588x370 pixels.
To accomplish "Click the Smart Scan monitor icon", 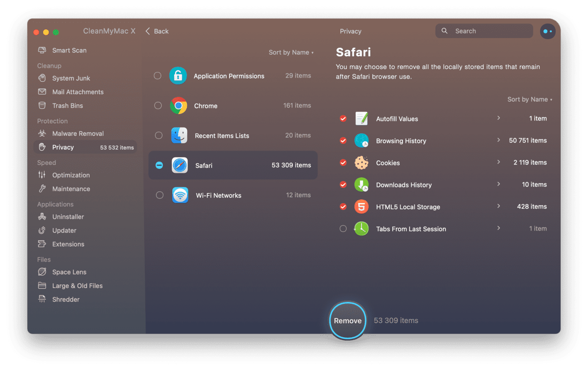I will pos(42,50).
